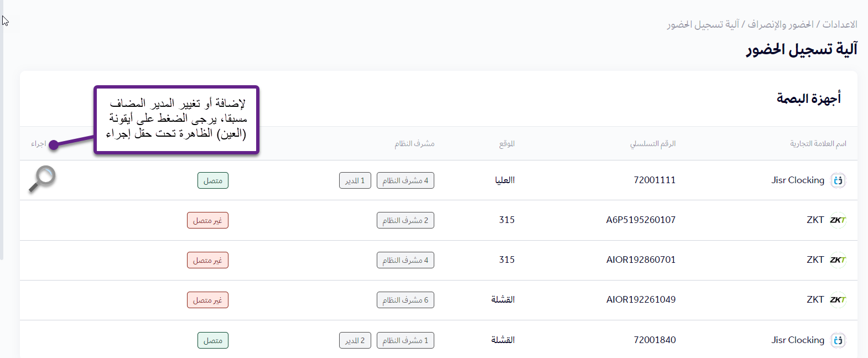Go to the الحضور والإنصراف breadcrumb
The height and width of the screenshot is (358, 868).
coord(781,24)
